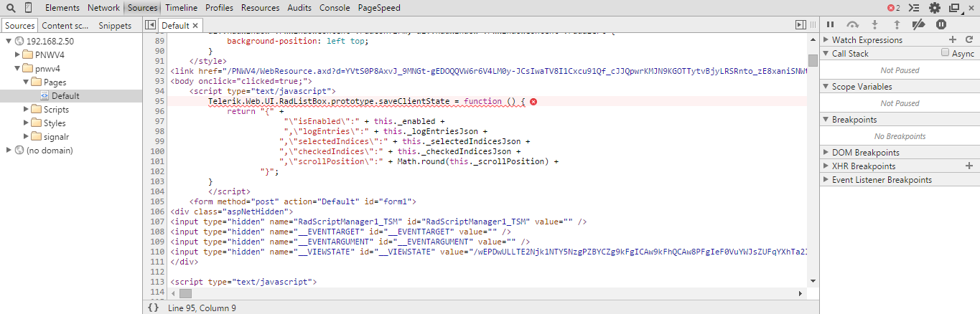Click the vertical scrollbar thumb in editor

[813, 60]
